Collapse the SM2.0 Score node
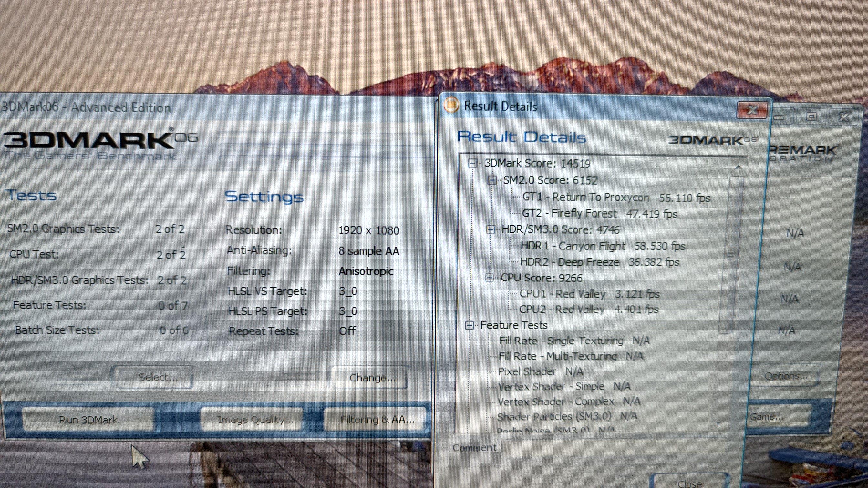 pos(492,180)
